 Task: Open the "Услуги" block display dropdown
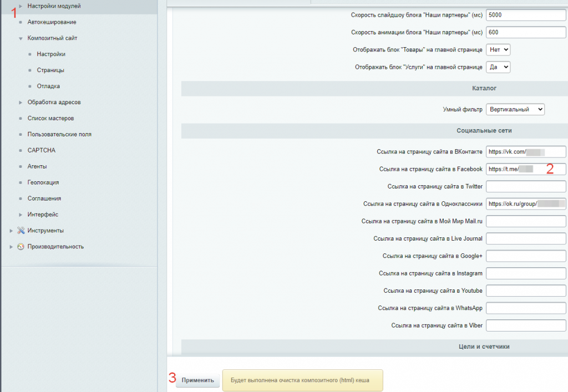[498, 67]
